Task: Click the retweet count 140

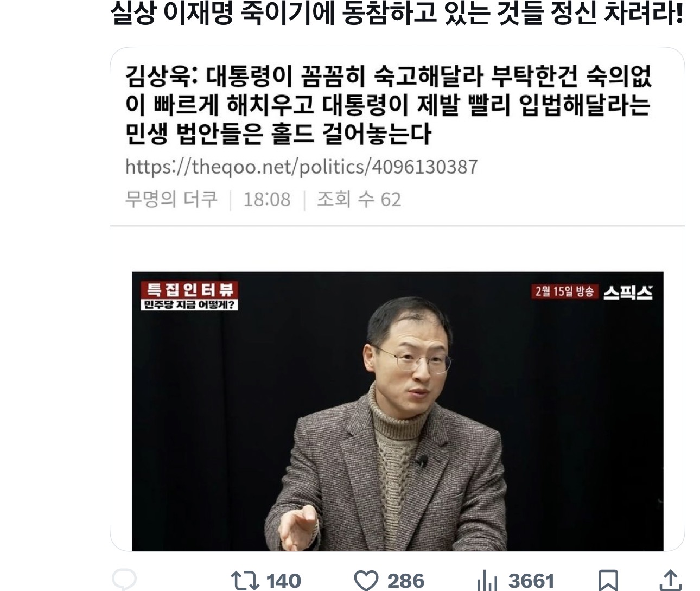Action: (x=283, y=581)
